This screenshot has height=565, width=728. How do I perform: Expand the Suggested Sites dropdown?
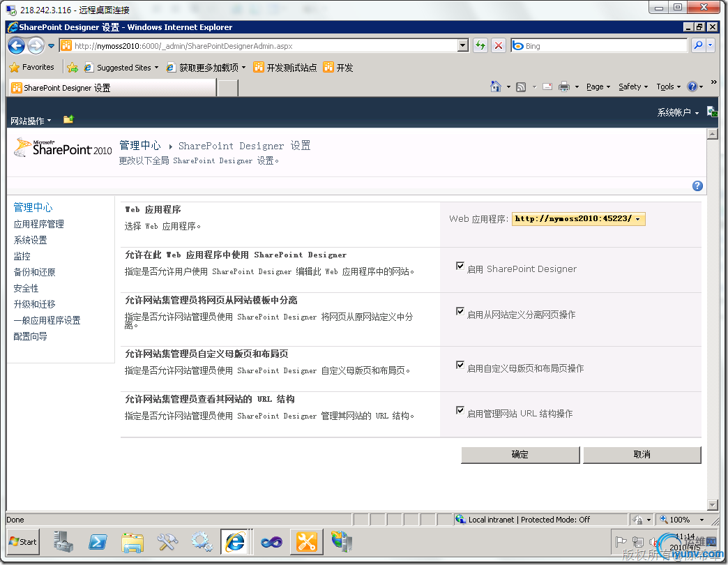pos(156,68)
